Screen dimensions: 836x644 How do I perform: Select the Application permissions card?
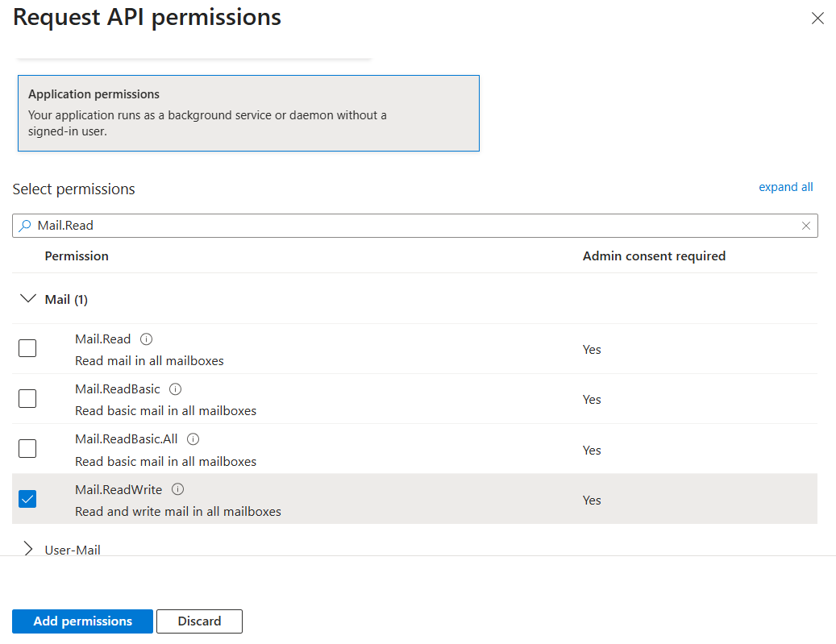[x=248, y=113]
